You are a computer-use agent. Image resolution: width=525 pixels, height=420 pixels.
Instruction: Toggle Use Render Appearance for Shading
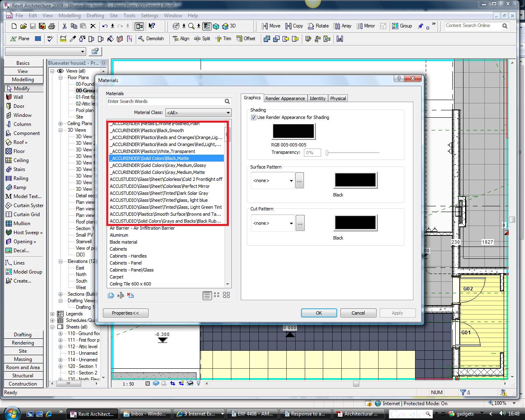pos(253,117)
